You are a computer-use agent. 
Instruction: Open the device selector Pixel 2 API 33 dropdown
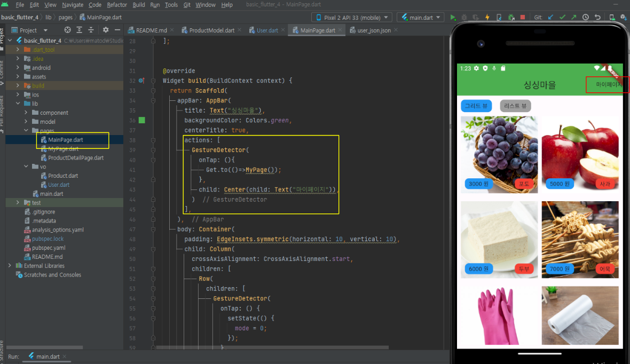pyautogui.click(x=352, y=17)
